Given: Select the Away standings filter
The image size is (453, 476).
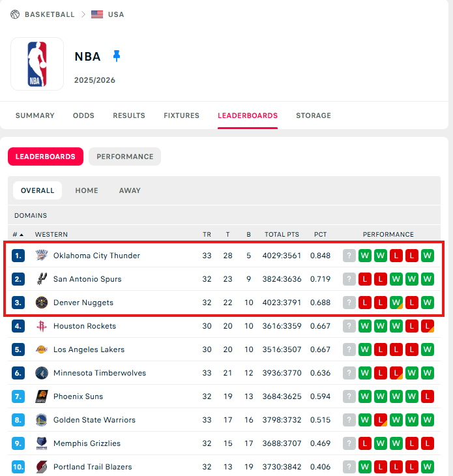Looking at the screenshot, I should (x=130, y=190).
